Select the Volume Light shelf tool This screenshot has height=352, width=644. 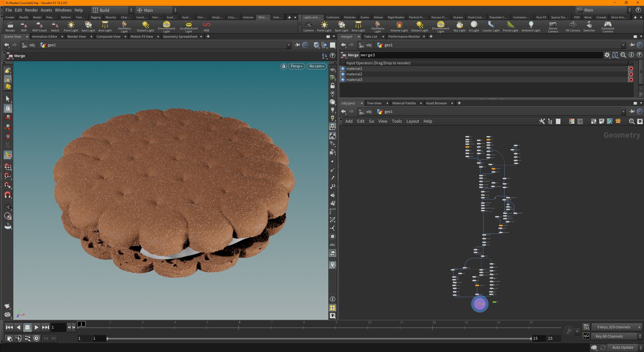pyautogui.click(x=399, y=26)
